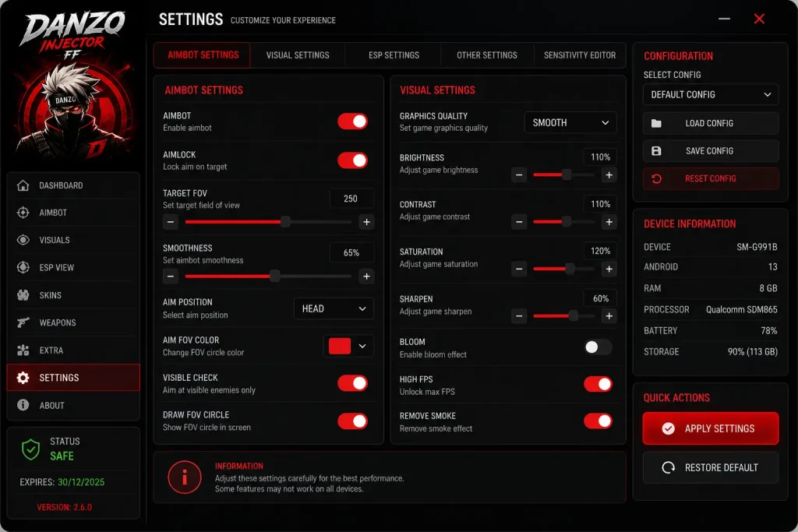
Task: Decrease Contrast with minus button
Action: pyautogui.click(x=519, y=222)
